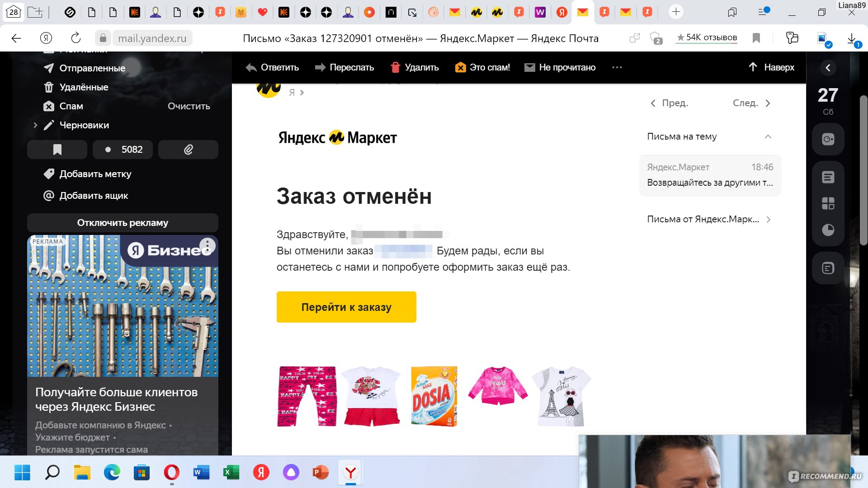
Task: Open Excel from taskbar
Action: point(231,473)
